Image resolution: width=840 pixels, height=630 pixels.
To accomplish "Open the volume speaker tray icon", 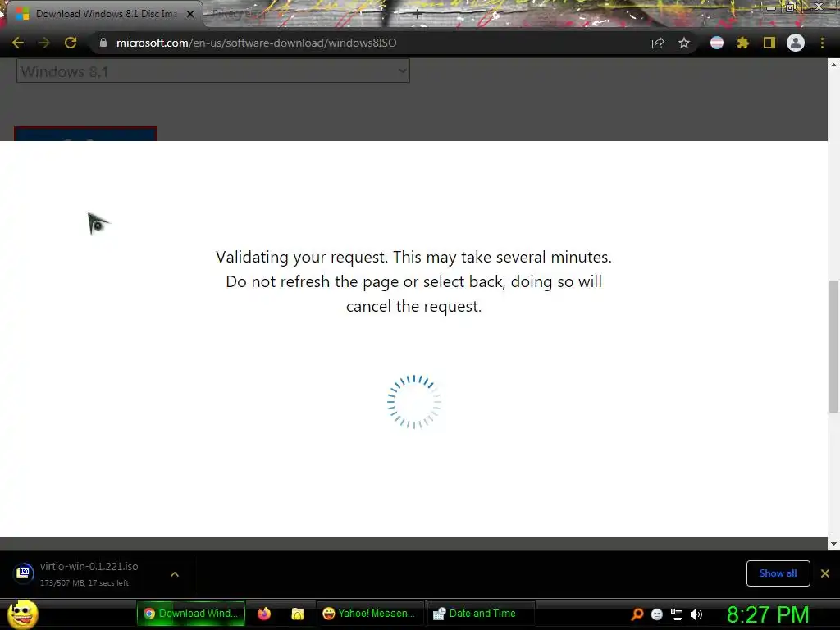I will 696,614.
